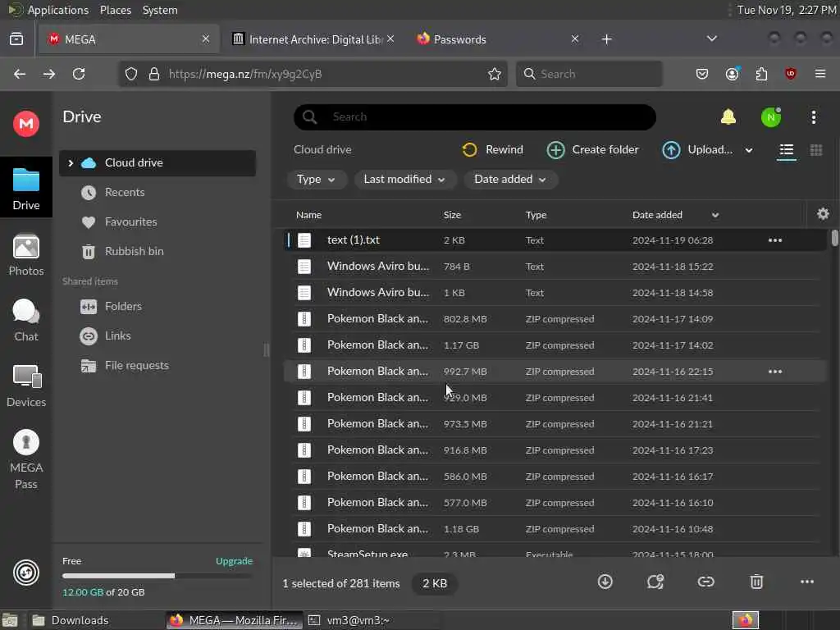Open the uBlock Origin extension icon
Image resolution: width=840 pixels, height=630 pixels.
click(x=790, y=74)
